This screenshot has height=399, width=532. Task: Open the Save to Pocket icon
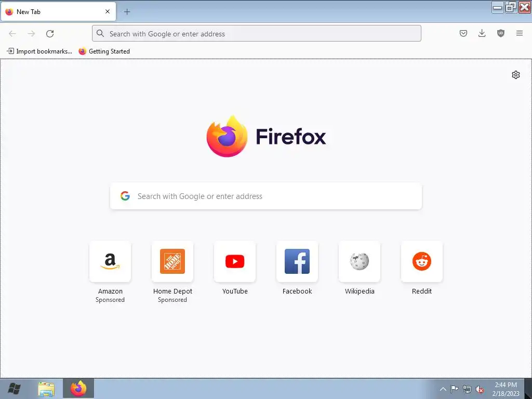pyautogui.click(x=463, y=33)
